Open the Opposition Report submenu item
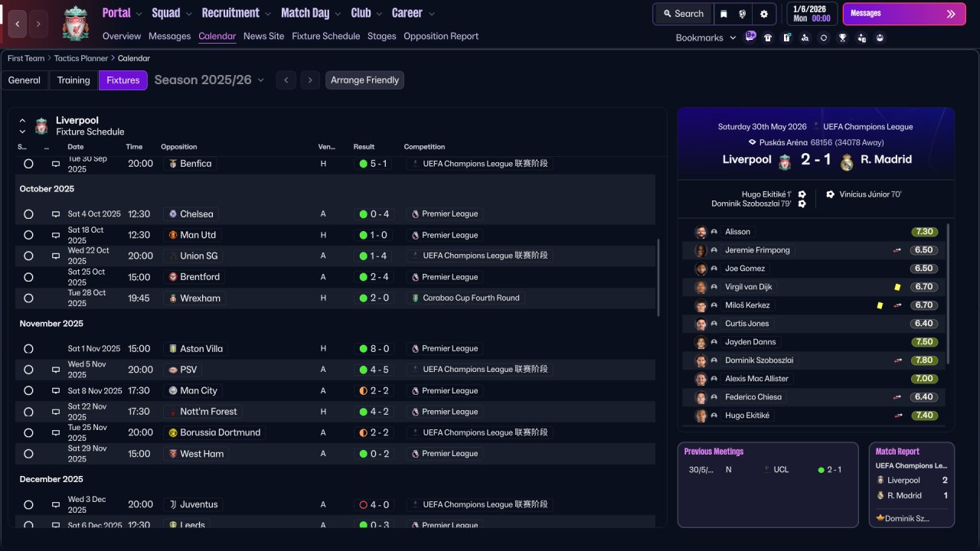This screenshot has width=980, height=551. (x=441, y=36)
